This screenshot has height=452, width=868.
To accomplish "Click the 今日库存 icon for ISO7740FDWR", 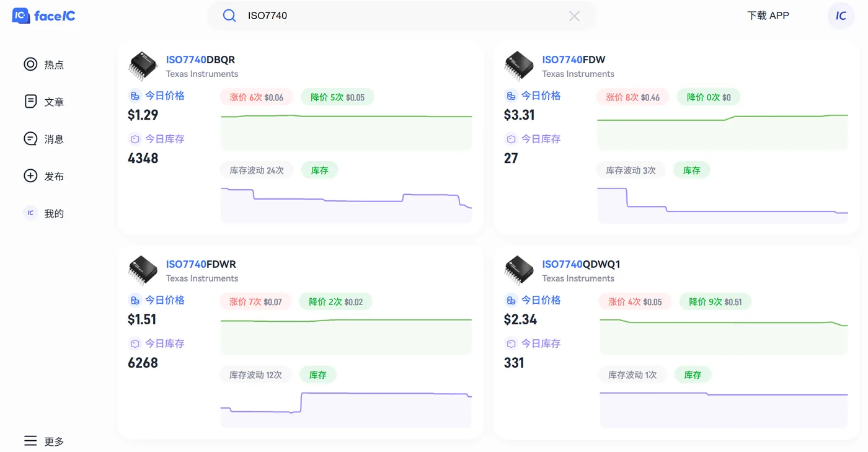I will [x=135, y=343].
